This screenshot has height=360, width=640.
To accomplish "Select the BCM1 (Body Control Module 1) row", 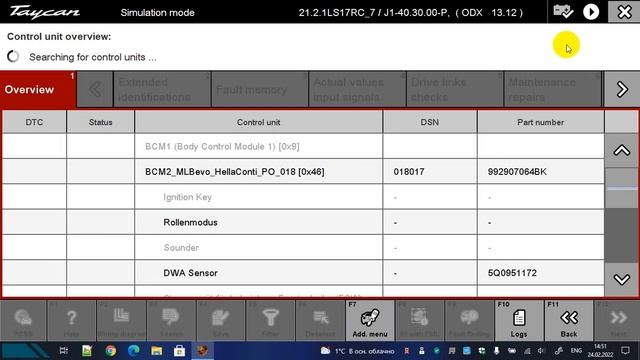I will pos(303,147).
